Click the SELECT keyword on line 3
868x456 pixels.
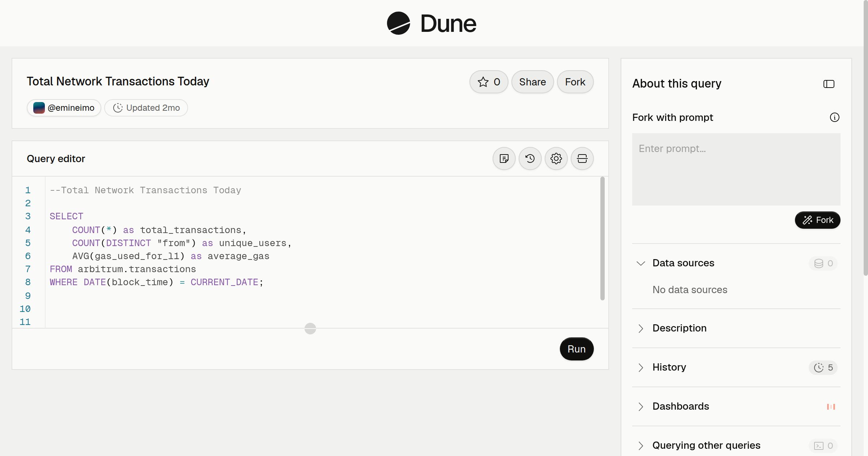(x=67, y=216)
